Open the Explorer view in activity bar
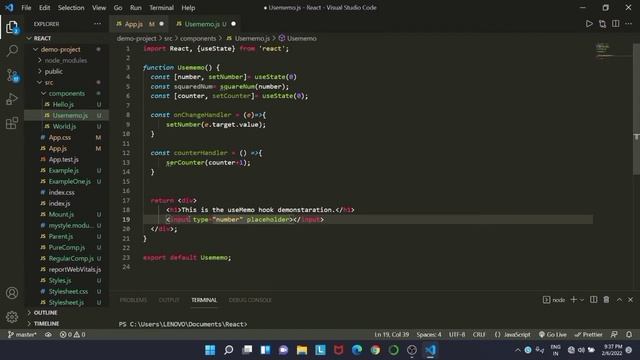The width and height of the screenshot is (640, 360). (x=12, y=27)
